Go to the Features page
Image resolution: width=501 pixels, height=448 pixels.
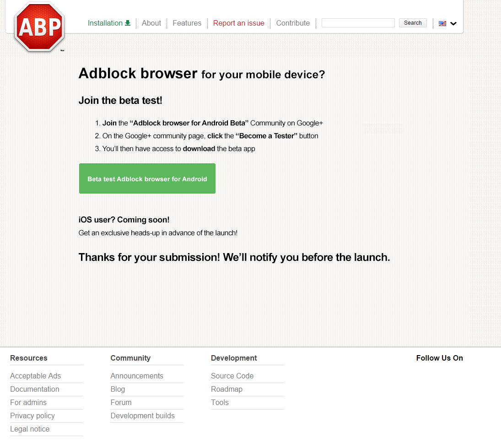point(187,23)
